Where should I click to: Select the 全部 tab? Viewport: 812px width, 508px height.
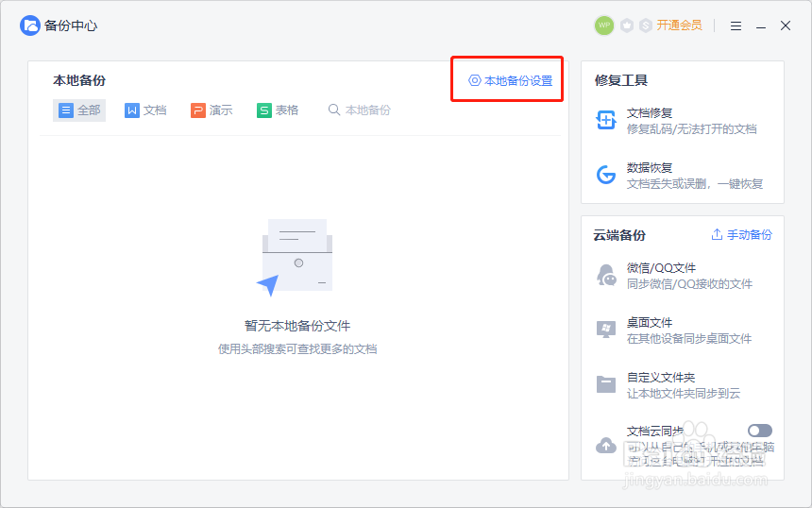79,110
